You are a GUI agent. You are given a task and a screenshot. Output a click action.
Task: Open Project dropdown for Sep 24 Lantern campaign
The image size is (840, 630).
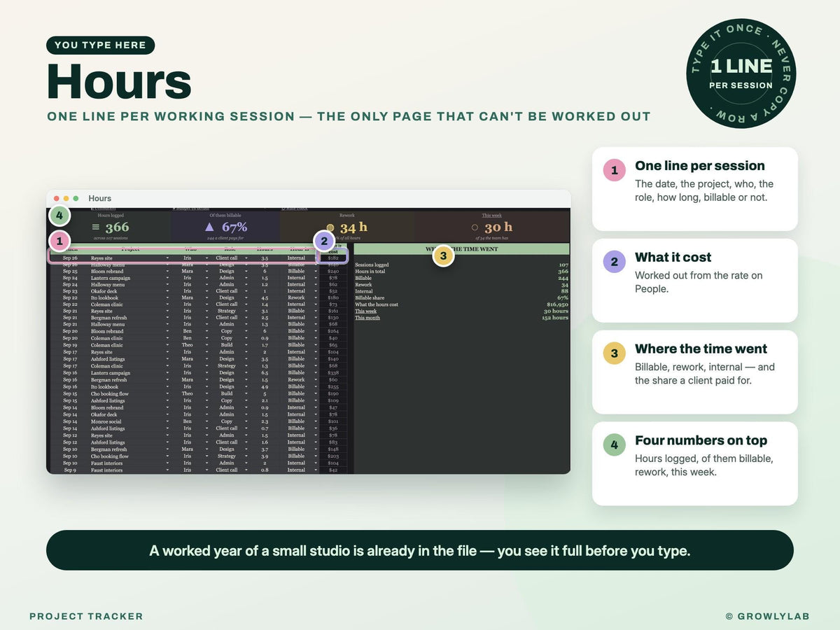tap(167, 278)
